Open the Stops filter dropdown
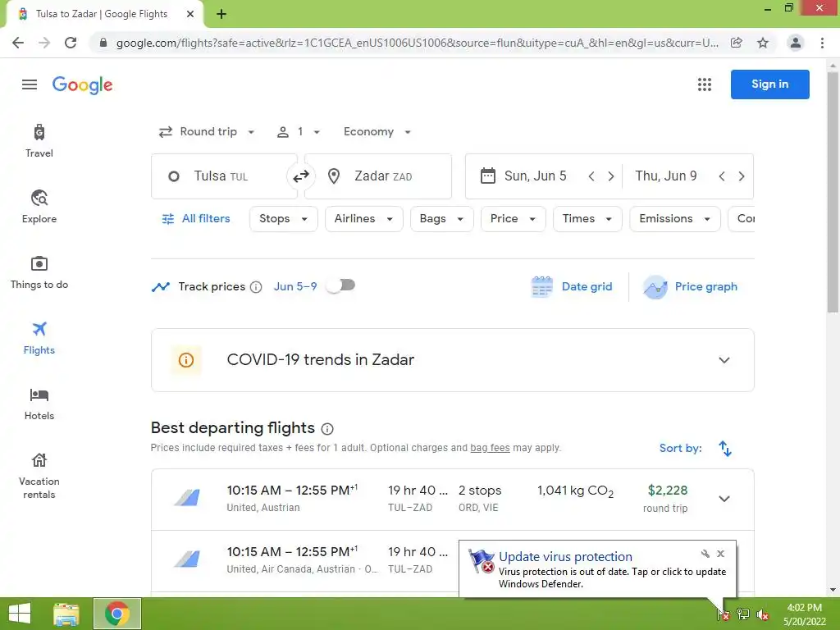 click(x=283, y=219)
